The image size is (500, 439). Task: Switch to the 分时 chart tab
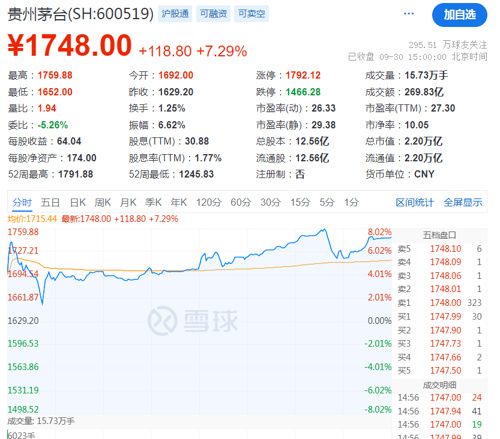tap(22, 202)
